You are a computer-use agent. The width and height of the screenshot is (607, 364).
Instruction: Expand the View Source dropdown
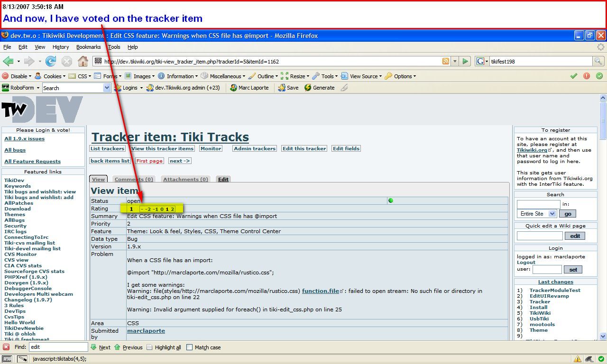tap(361, 76)
